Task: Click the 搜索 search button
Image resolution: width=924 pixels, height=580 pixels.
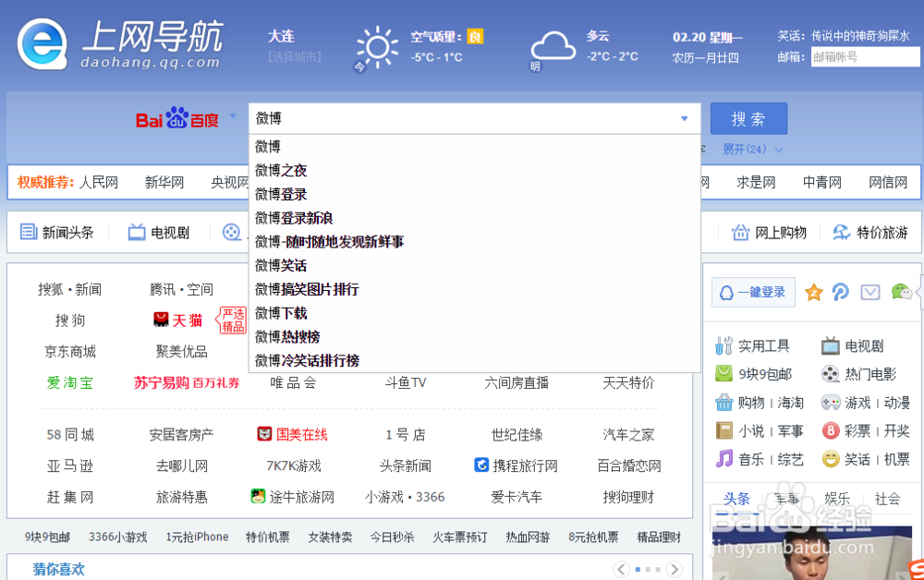Action: [x=748, y=119]
